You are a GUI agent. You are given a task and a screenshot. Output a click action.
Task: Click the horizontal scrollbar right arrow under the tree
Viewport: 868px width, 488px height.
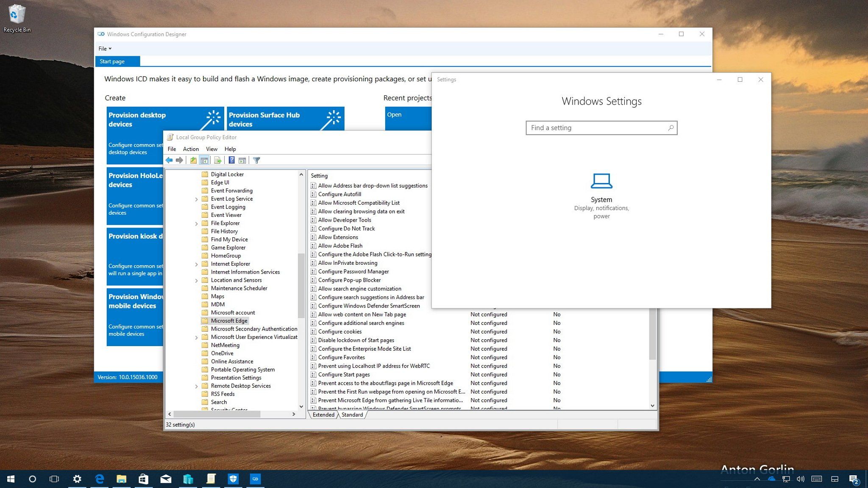pyautogui.click(x=294, y=414)
